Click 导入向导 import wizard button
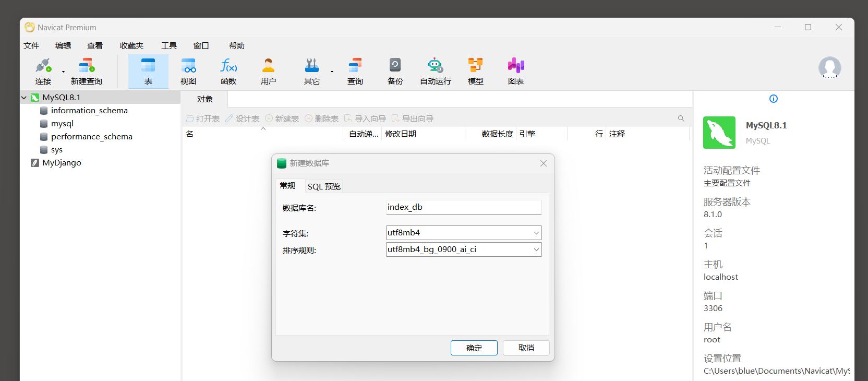The width and height of the screenshot is (868, 381). click(365, 118)
